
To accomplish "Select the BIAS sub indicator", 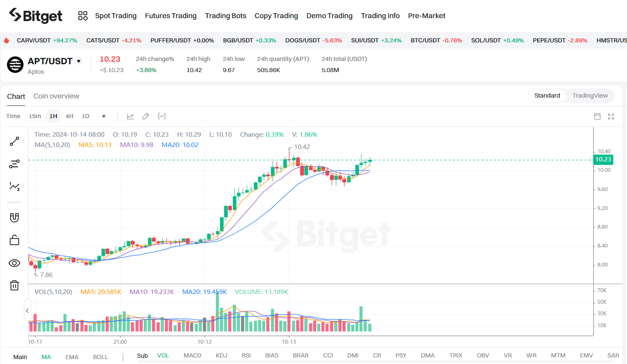I will coord(272,355).
